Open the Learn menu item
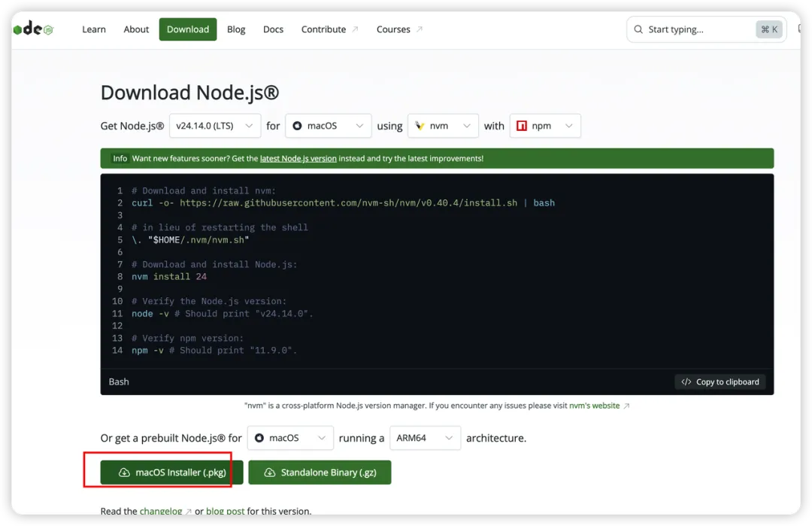Screen dimensions: 812x526 (94, 29)
